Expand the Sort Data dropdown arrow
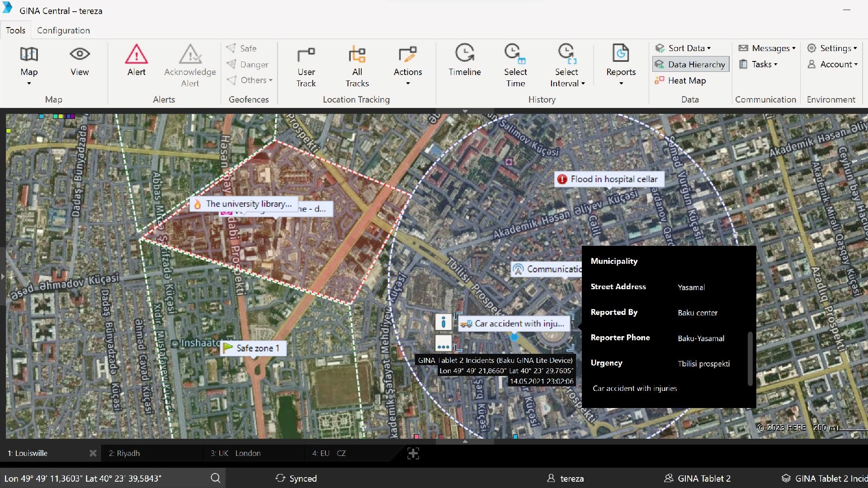 709,48
